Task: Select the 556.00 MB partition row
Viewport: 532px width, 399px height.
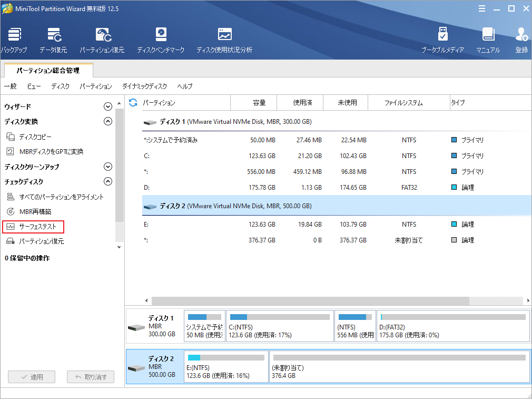Action: point(337,172)
